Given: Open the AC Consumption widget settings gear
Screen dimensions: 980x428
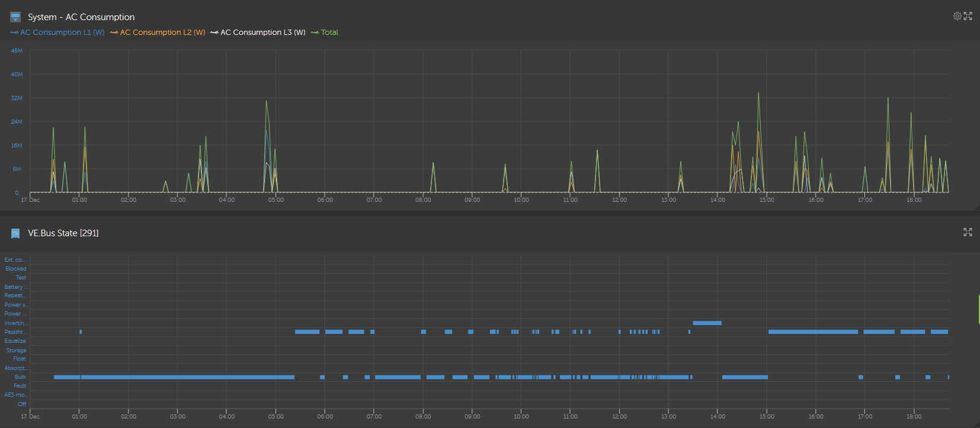Looking at the screenshot, I should [x=957, y=17].
